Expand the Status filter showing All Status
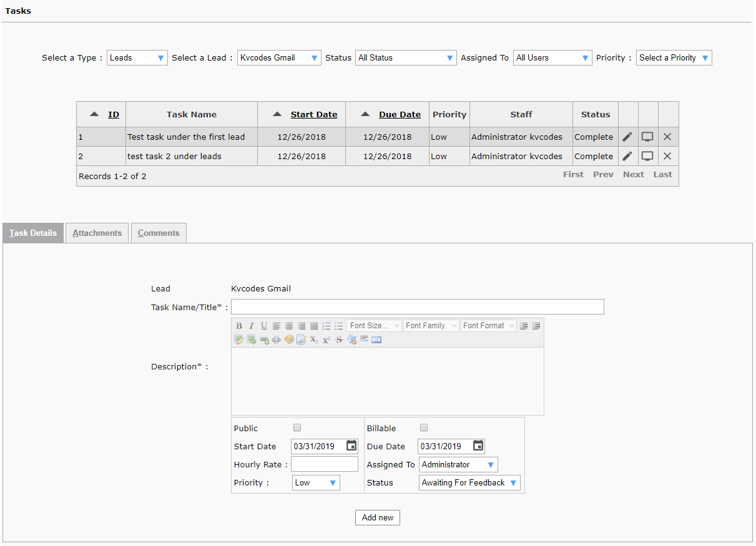The width and height of the screenshot is (756, 546). click(406, 58)
